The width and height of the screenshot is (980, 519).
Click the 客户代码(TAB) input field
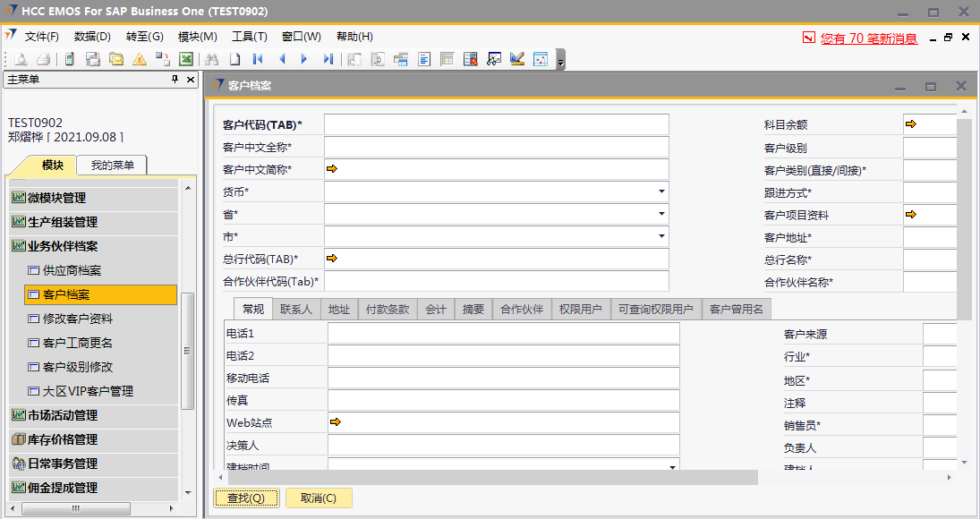pos(496,124)
